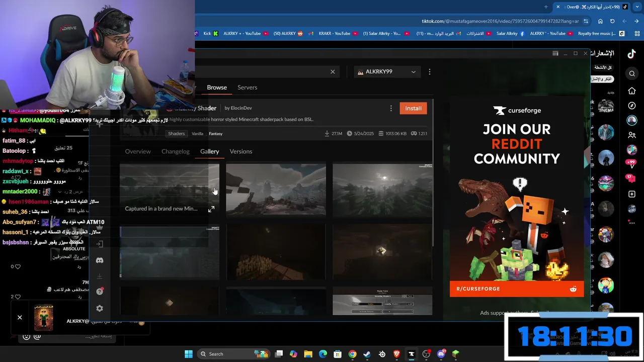This screenshot has height=362, width=644.
Task: Click the taskbar Search box
Action: (x=233, y=354)
